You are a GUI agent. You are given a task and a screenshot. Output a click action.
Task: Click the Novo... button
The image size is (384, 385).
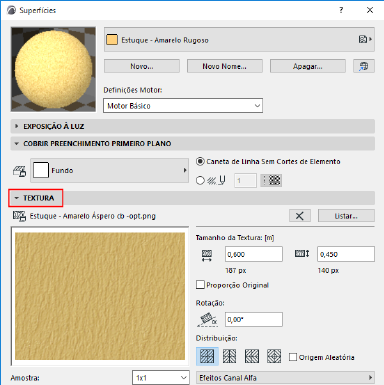click(x=142, y=66)
